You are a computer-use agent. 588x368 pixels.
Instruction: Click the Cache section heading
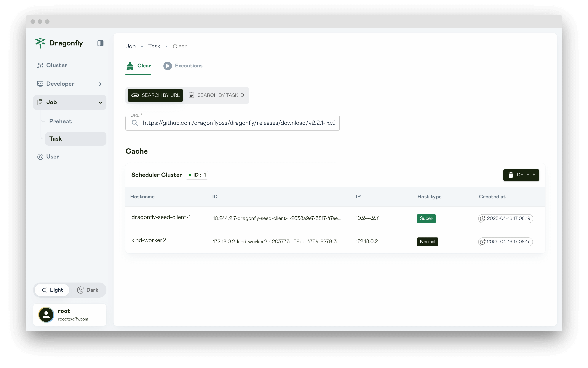tap(137, 151)
